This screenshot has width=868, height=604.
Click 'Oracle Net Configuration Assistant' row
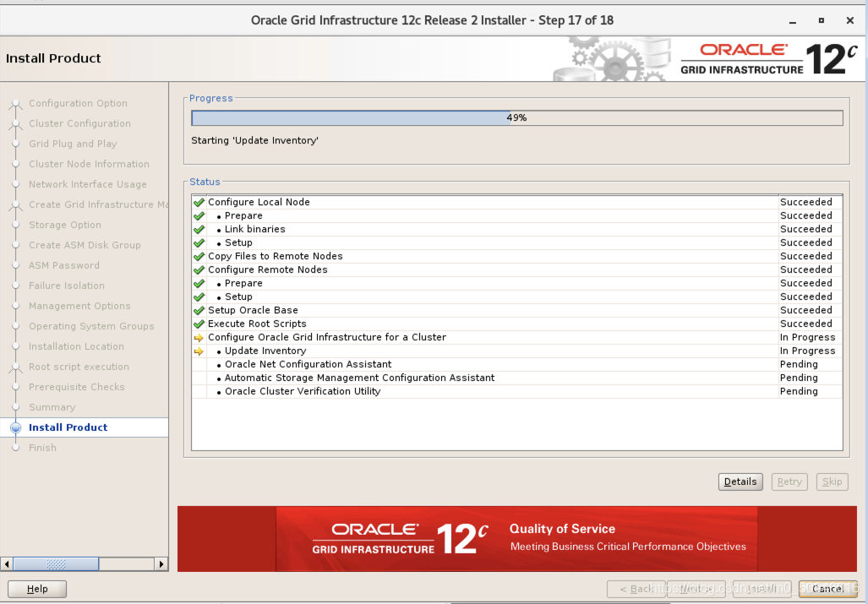pos(517,364)
